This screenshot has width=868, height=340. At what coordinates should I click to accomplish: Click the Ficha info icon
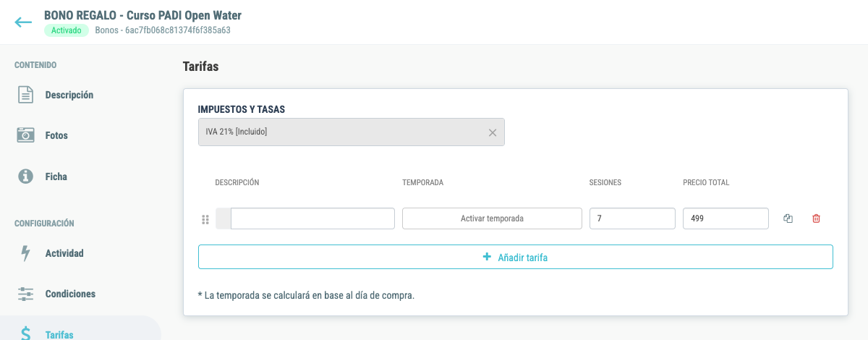coord(26,176)
